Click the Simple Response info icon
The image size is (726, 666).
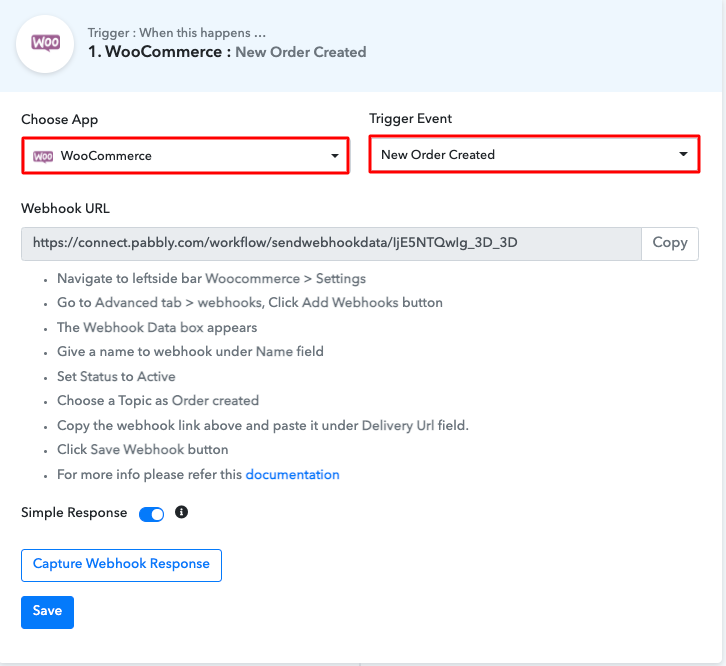182,512
